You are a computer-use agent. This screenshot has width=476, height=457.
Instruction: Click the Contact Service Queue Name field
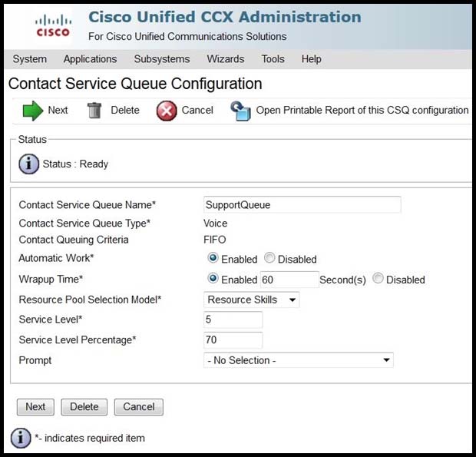pyautogui.click(x=302, y=205)
